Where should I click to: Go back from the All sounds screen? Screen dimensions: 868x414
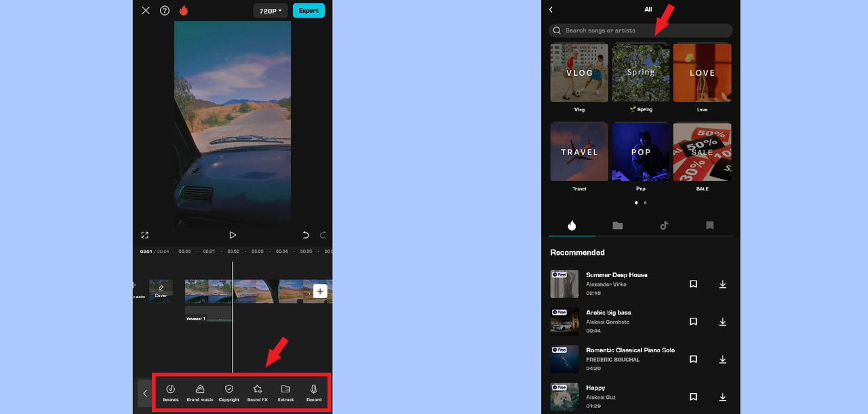[551, 9]
